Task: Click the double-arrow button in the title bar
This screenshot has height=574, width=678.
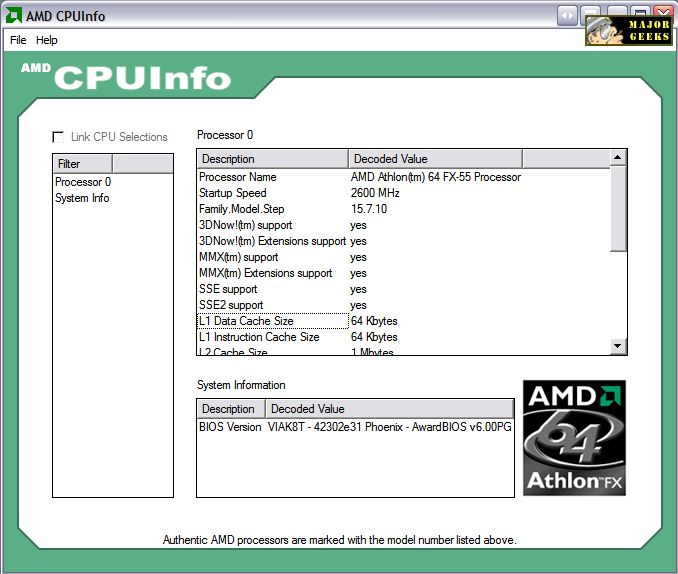Action: coord(567,16)
